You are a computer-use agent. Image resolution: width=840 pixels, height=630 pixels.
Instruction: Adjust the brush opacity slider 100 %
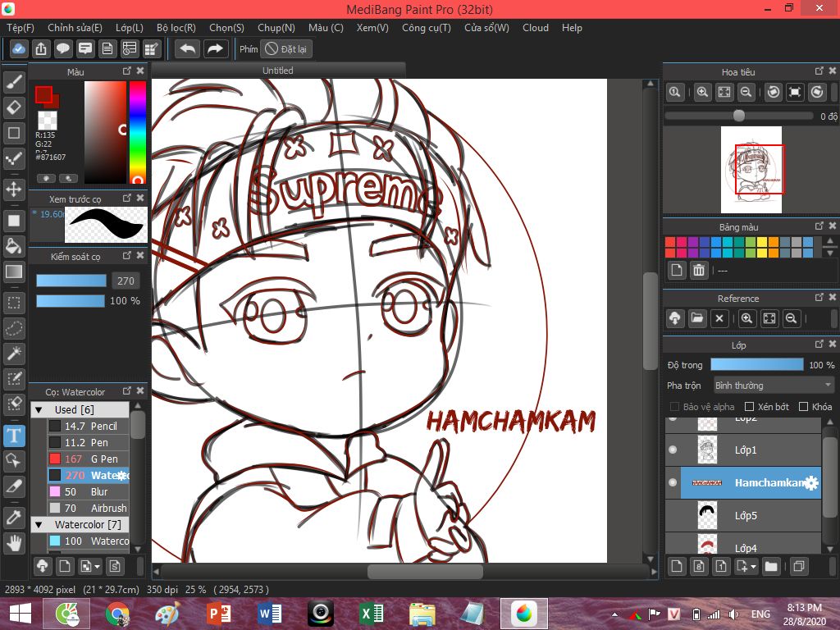point(71,301)
